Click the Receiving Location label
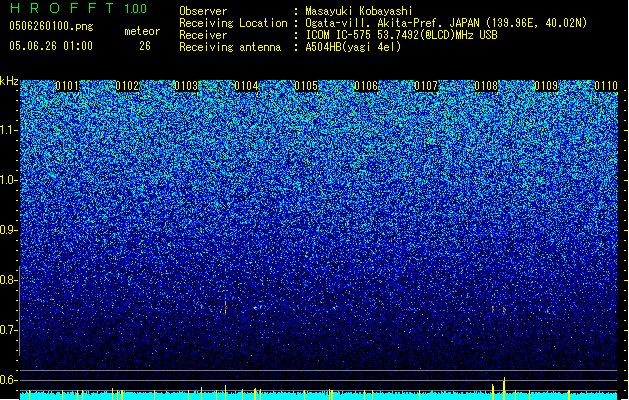Image resolution: width=629 pixels, height=400 pixels. [x=233, y=23]
